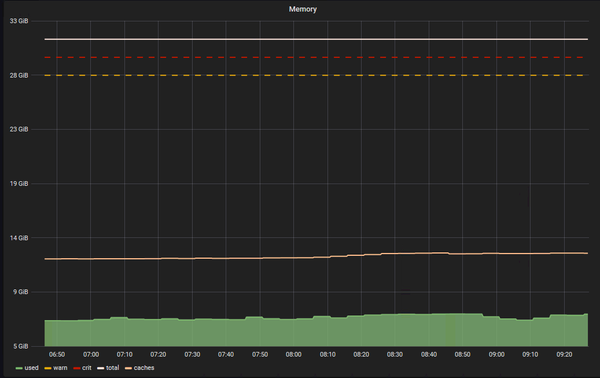Click the 09:00 time axis label
The height and width of the screenshot is (378, 600).
pyautogui.click(x=496, y=355)
